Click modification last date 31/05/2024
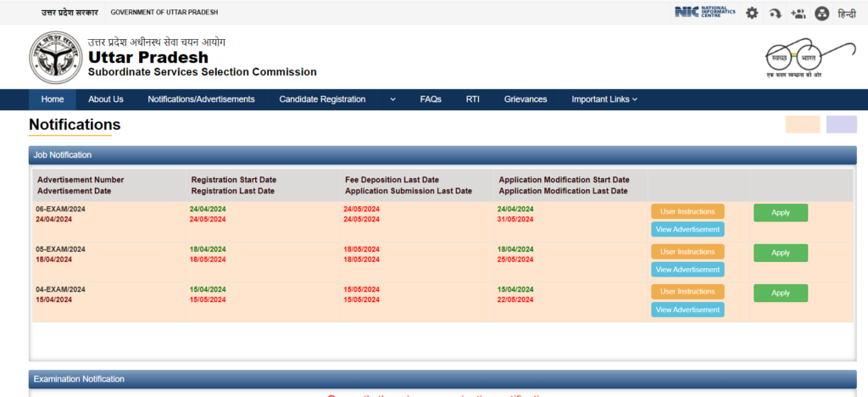The height and width of the screenshot is (397, 868). 515,219
